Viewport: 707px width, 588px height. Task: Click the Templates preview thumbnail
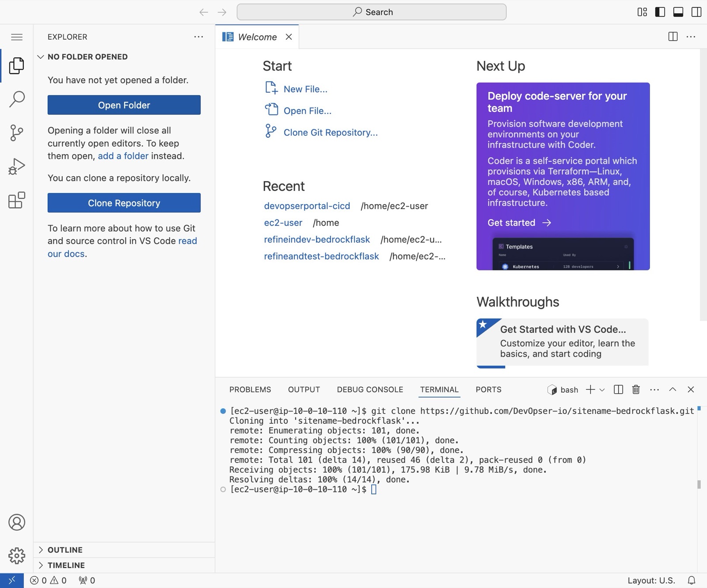point(563,254)
